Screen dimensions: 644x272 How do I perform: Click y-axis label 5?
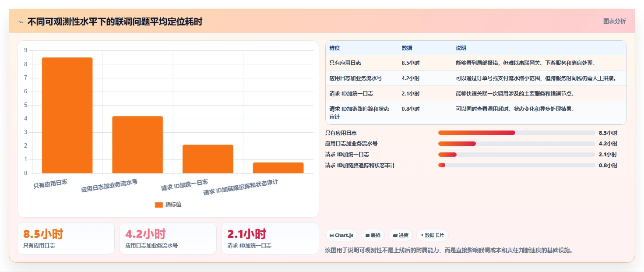pos(25,105)
